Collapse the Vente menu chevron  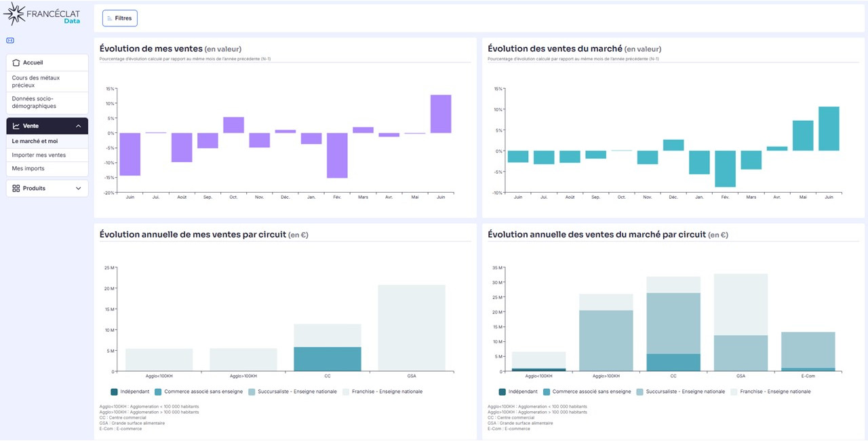tap(78, 126)
